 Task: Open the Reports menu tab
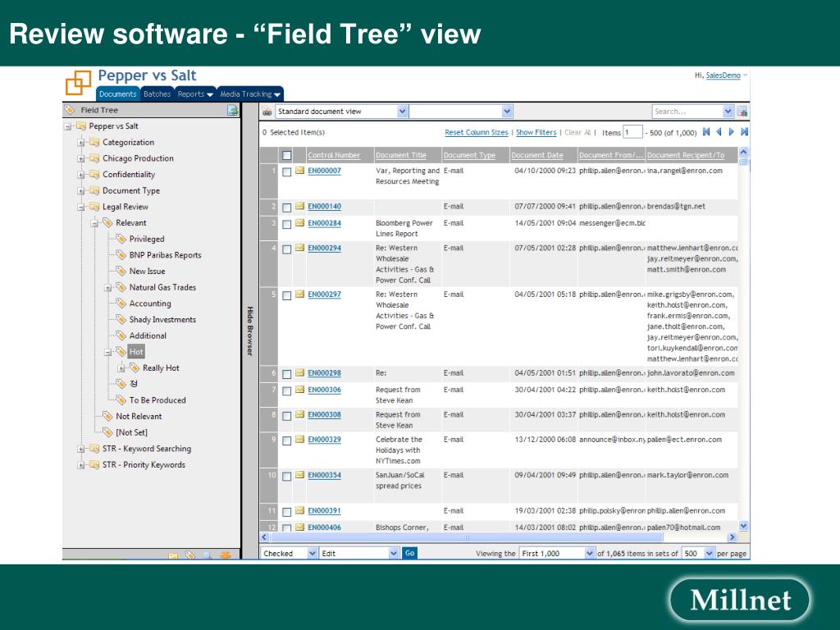click(x=195, y=94)
